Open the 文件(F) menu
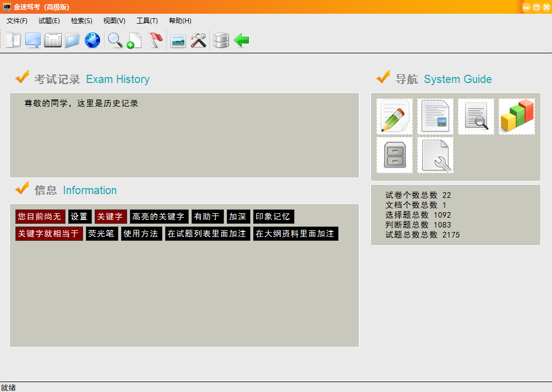Screen dimensions: 552x392 point(17,21)
